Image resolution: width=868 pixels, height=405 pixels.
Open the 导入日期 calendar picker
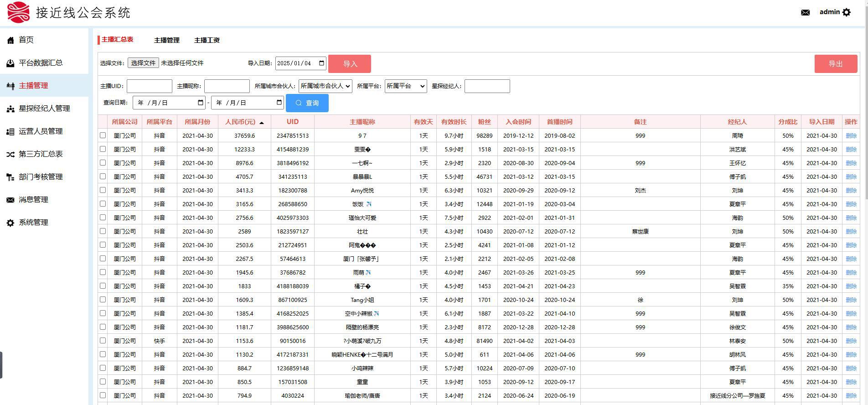[321, 63]
